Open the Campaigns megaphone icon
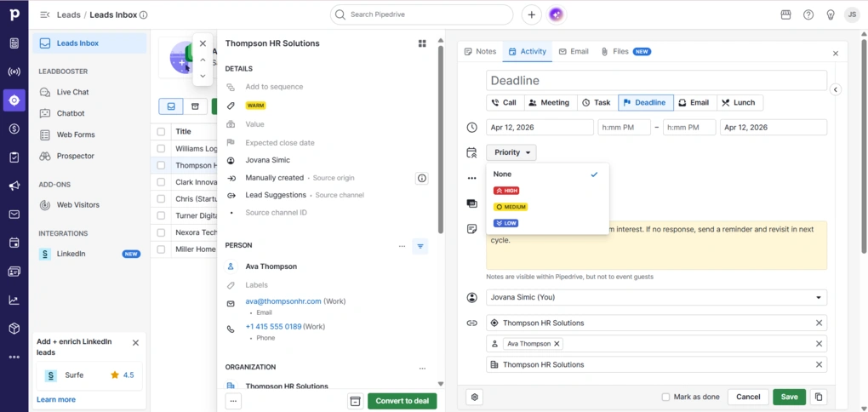Screen dimensions: 868x412 pos(14,186)
